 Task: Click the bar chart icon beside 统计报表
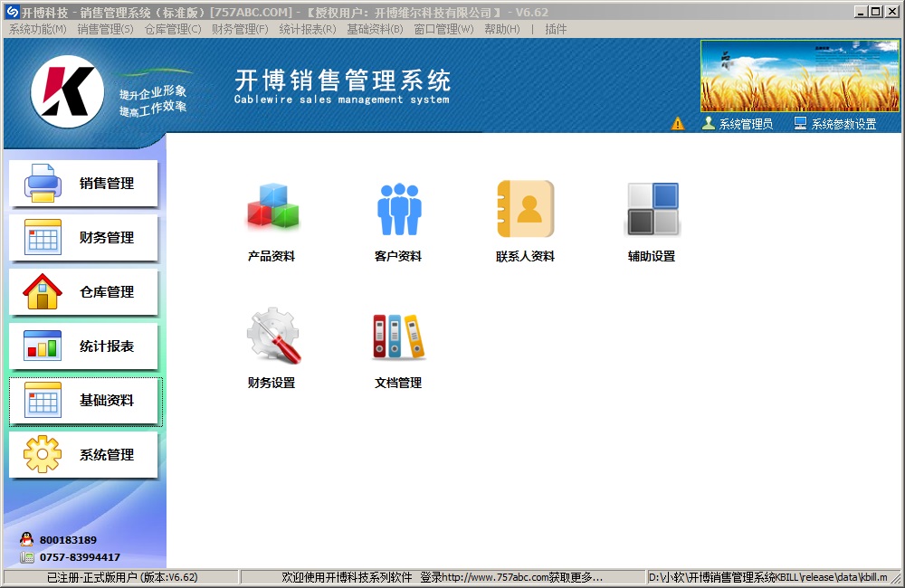coord(43,346)
